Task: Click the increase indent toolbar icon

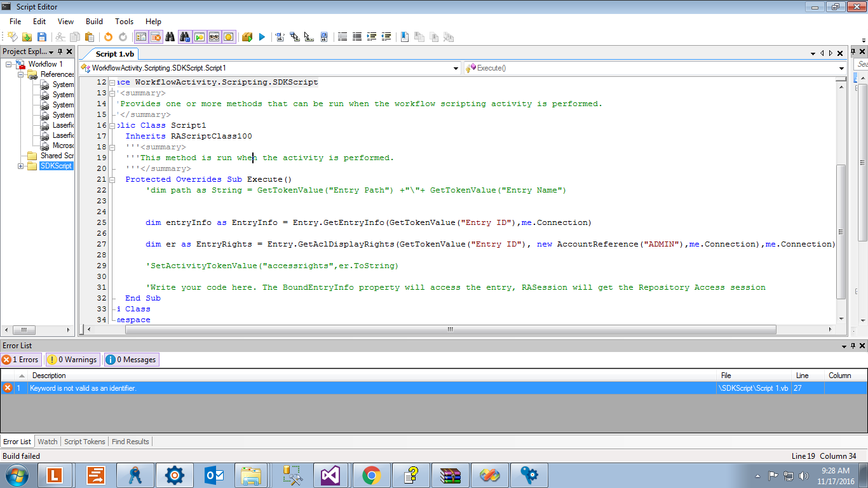Action: pyautogui.click(x=371, y=37)
